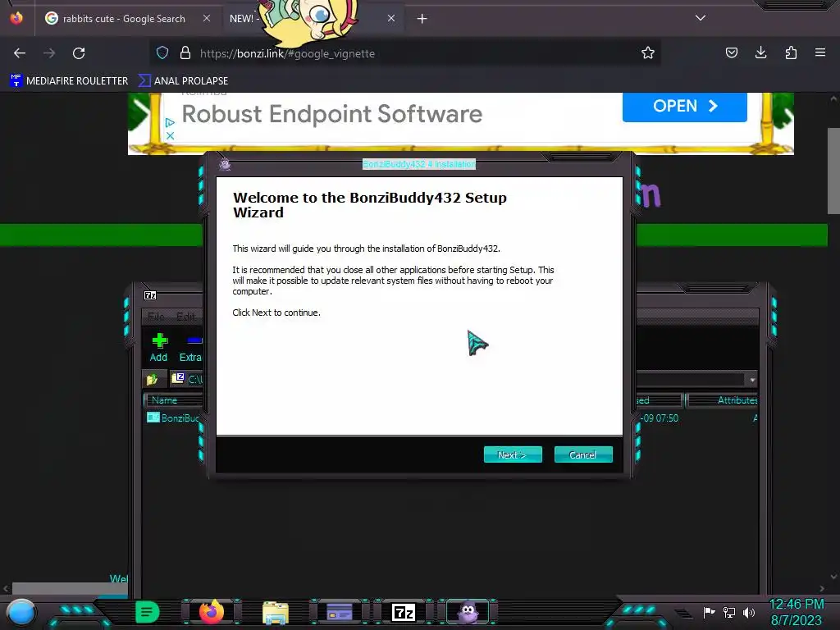
Task: Click the Extract button in 7-Zip window
Action: pos(190,348)
